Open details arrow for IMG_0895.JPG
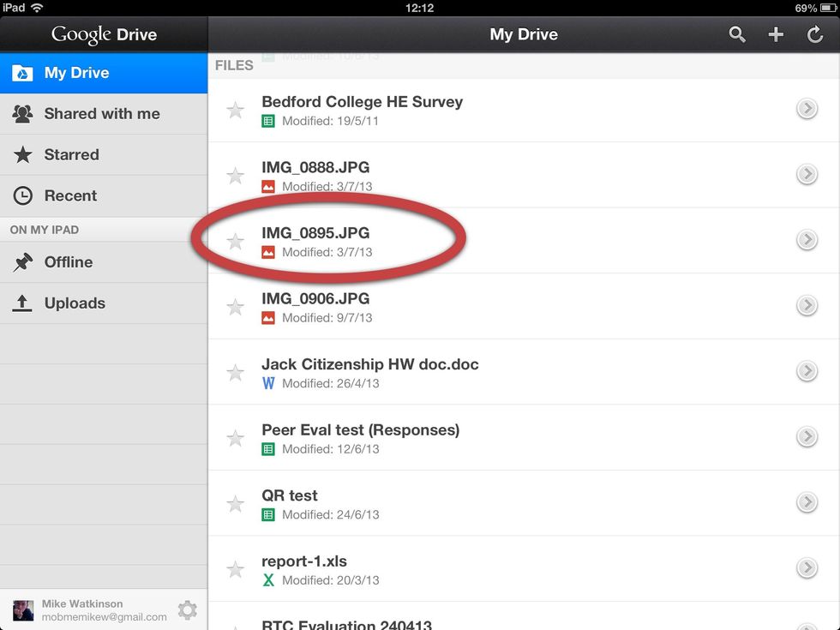 pos(807,240)
